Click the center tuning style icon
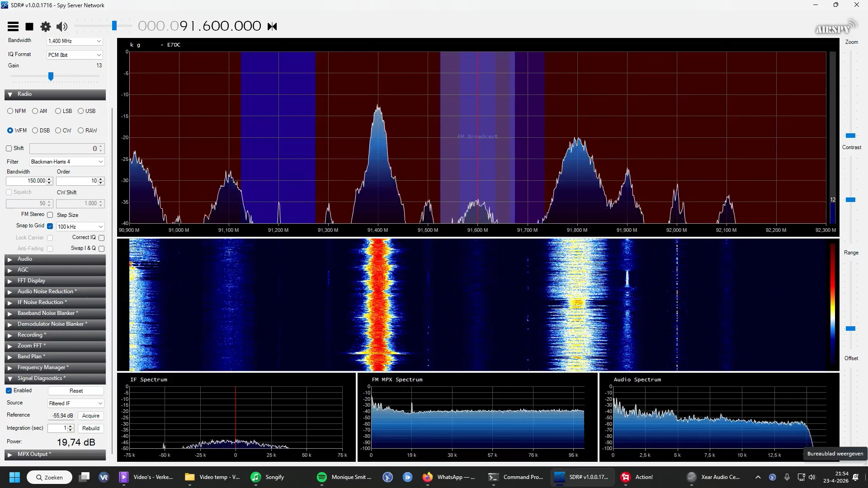 pos(272,27)
